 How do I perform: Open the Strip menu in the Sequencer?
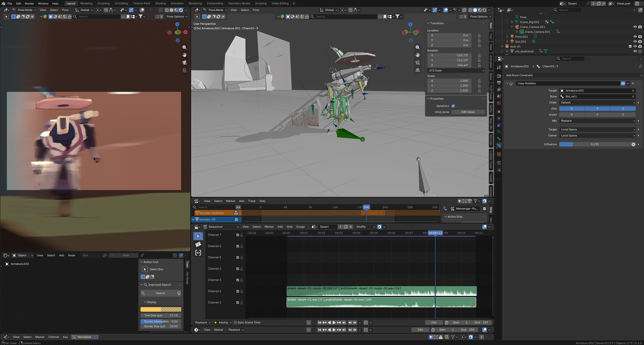[289, 227]
